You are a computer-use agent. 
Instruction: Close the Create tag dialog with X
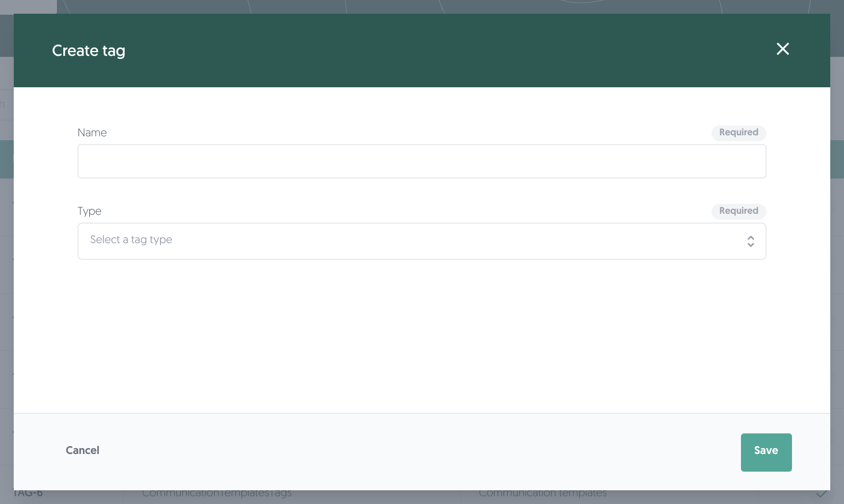click(x=783, y=49)
